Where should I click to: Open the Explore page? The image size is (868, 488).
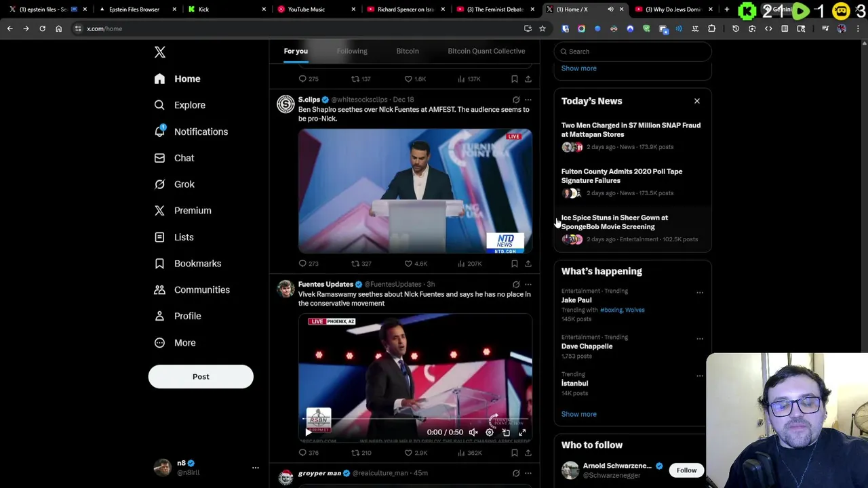(180, 105)
